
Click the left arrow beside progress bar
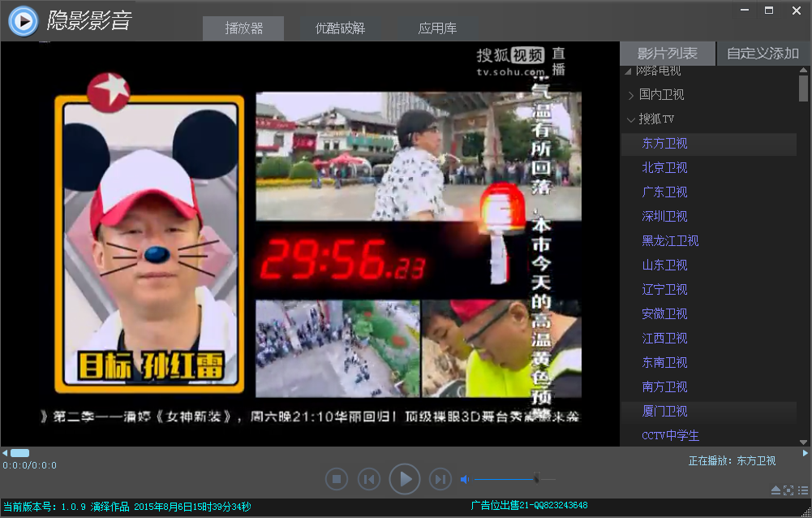tap(5, 453)
